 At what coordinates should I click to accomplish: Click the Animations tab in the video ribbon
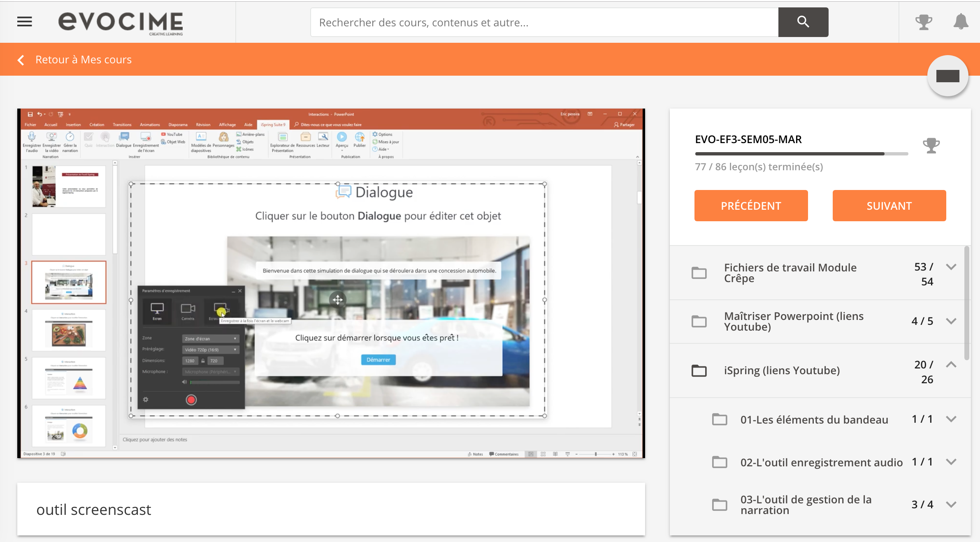pos(150,125)
